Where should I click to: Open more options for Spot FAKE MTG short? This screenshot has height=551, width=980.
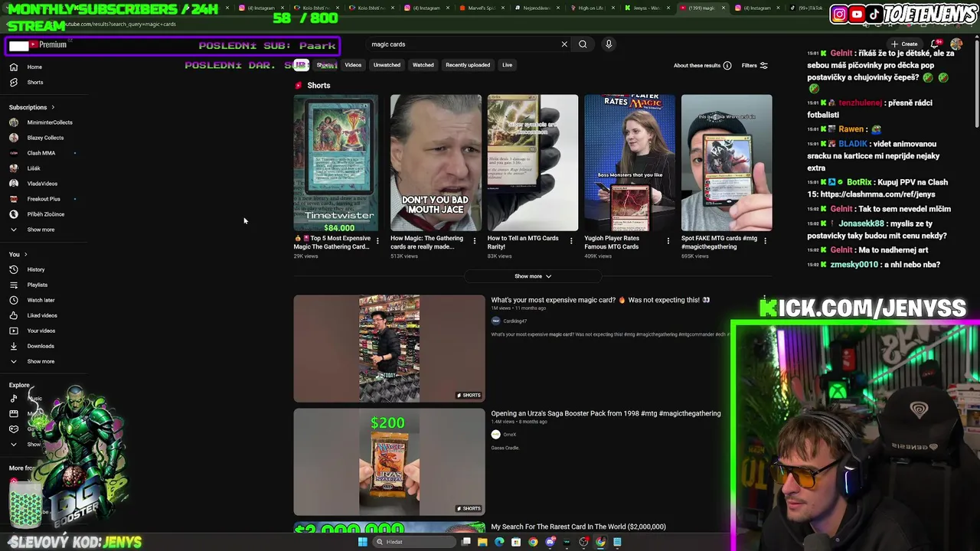pyautogui.click(x=765, y=241)
